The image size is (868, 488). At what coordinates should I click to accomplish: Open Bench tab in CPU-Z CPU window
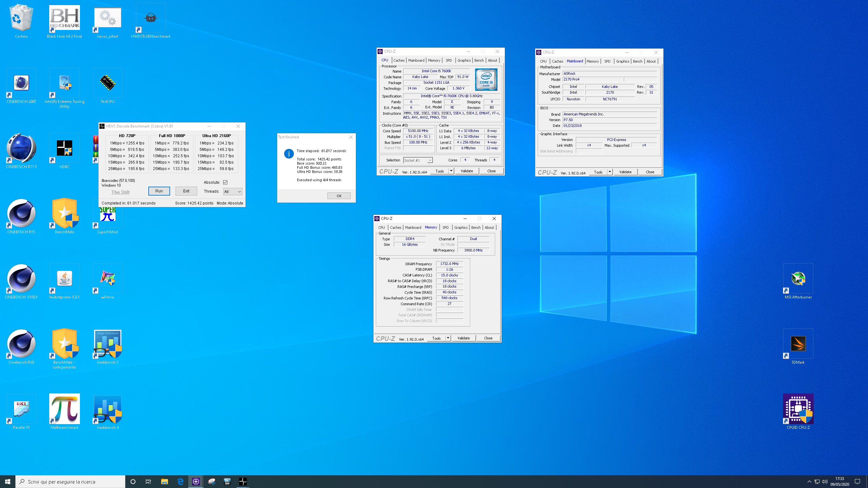[479, 60]
